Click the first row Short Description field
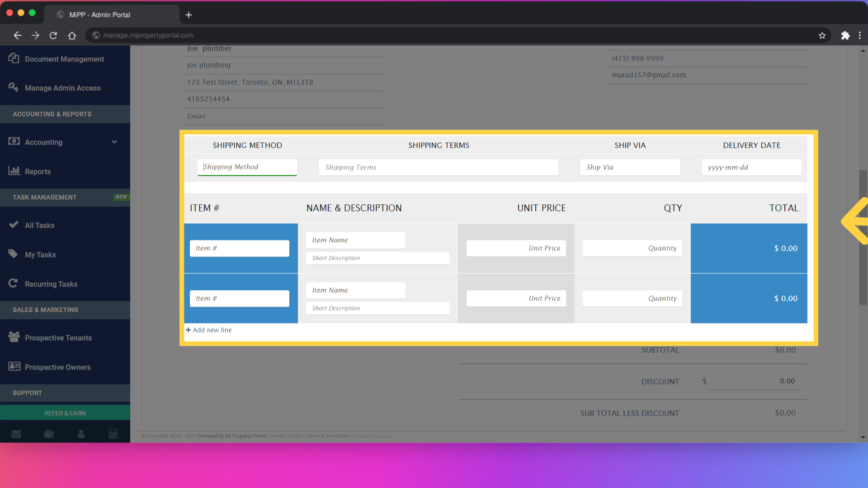This screenshot has height=488, width=868. (x=378, y=258)
